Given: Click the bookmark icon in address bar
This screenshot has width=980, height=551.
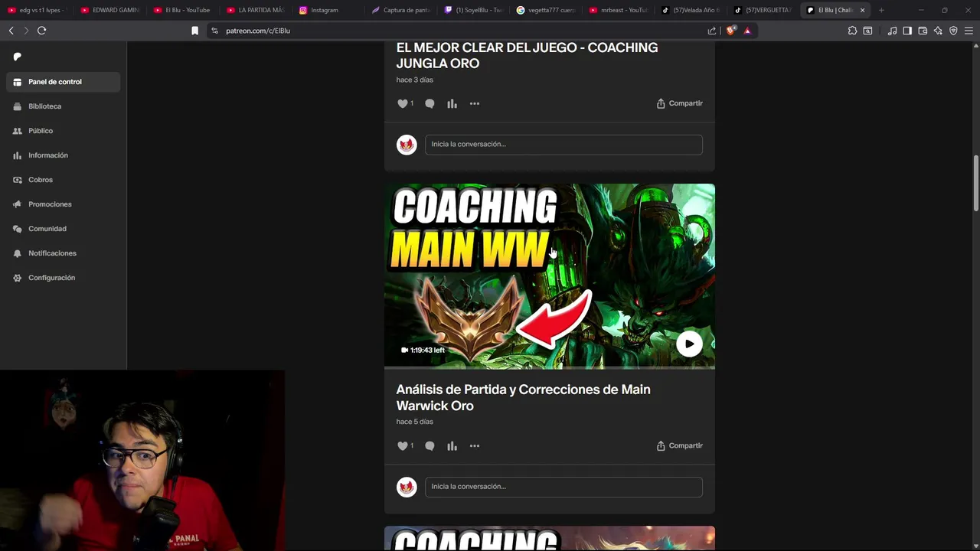Looking at the screenshot, I should coord(194,31).
